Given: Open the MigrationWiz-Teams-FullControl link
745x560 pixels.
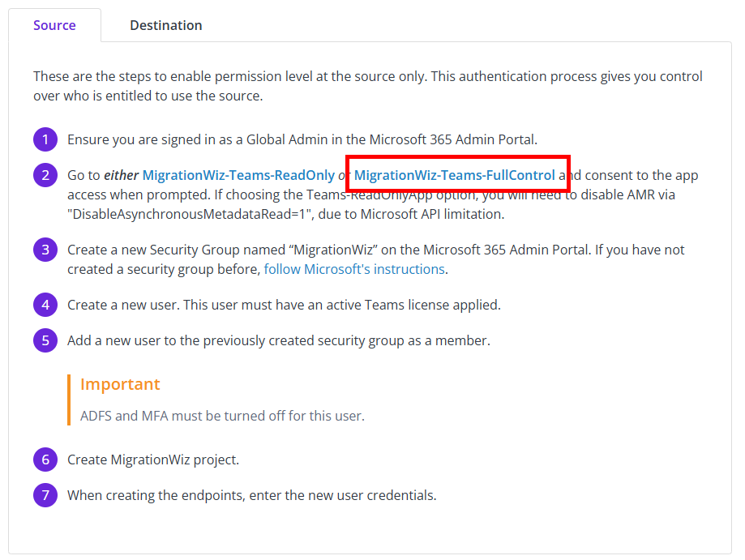Looking at the screenshot, I should point(454,175).
